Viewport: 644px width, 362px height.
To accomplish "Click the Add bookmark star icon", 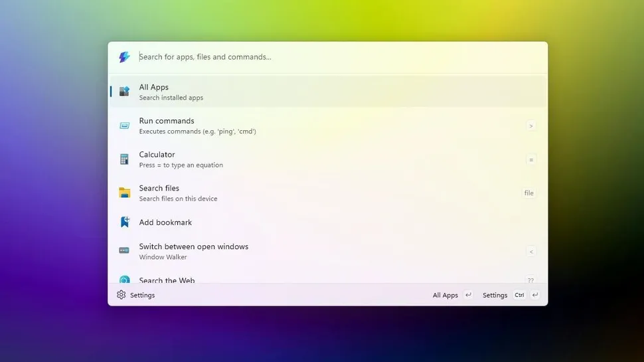I will (x=124, y=223).
